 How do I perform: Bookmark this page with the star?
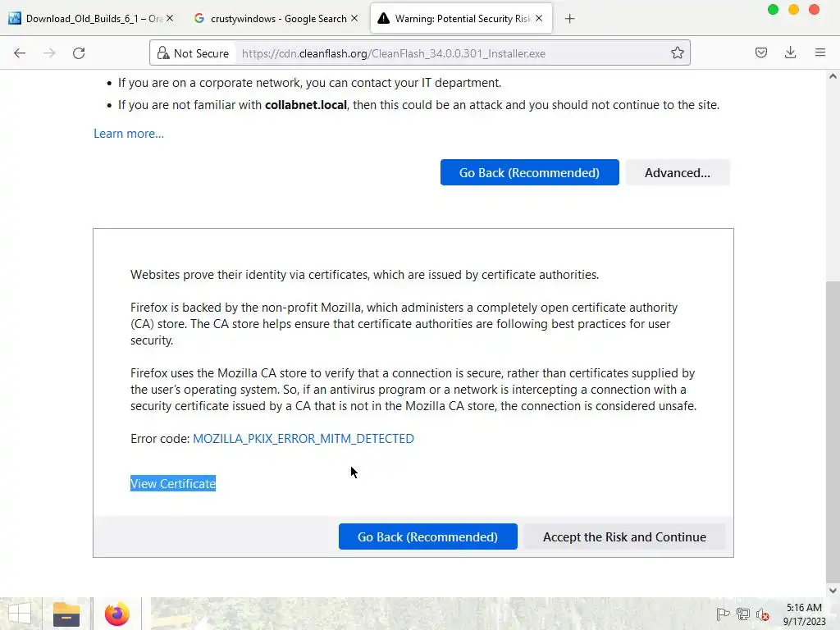tap(677, 52)
